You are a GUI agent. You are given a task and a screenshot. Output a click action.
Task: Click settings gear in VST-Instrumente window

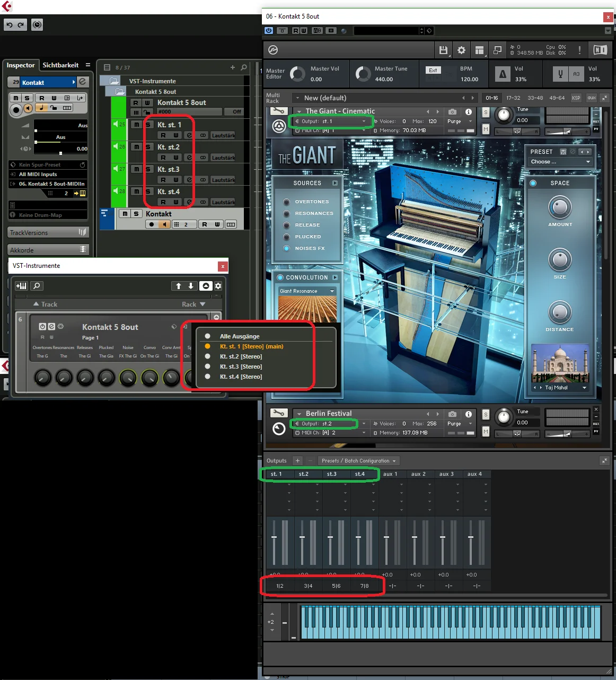(218, 286)
